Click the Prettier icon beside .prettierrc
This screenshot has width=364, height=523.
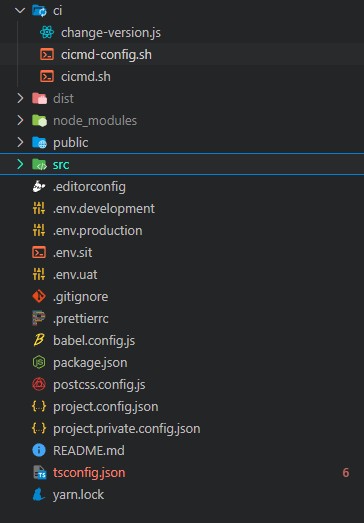[39, 318]
